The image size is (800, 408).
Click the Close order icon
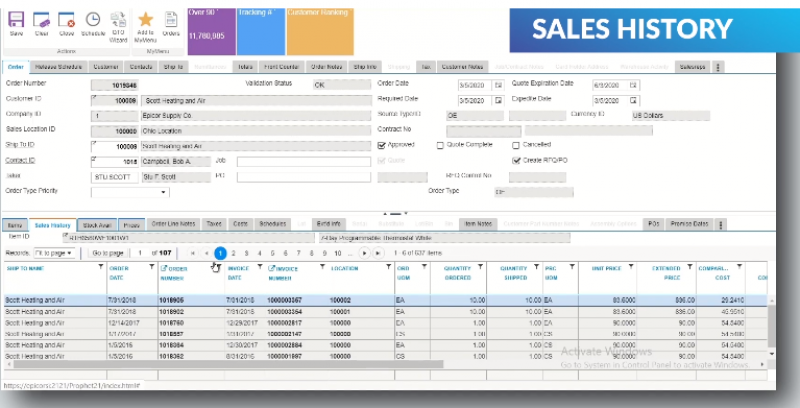(x=66, y=21)
